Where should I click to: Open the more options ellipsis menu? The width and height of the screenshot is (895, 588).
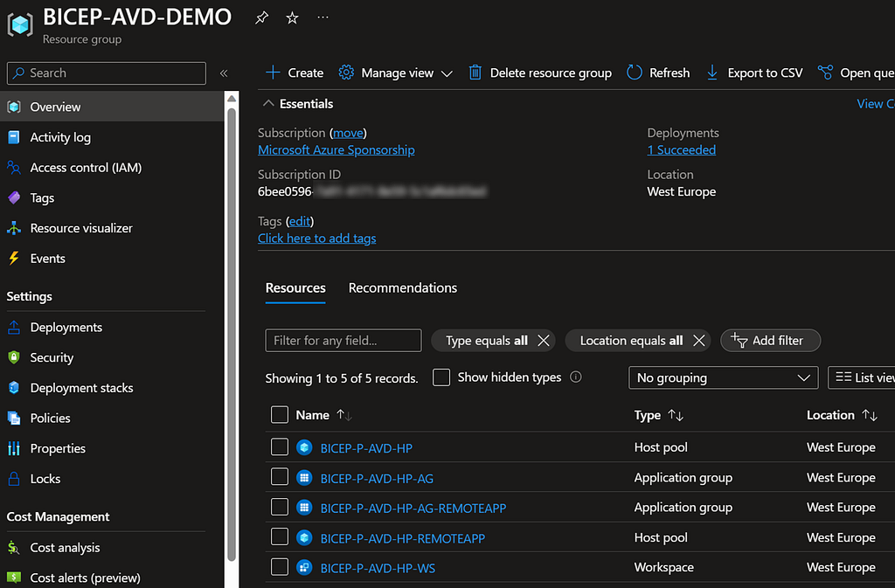(x=323, y=17)
